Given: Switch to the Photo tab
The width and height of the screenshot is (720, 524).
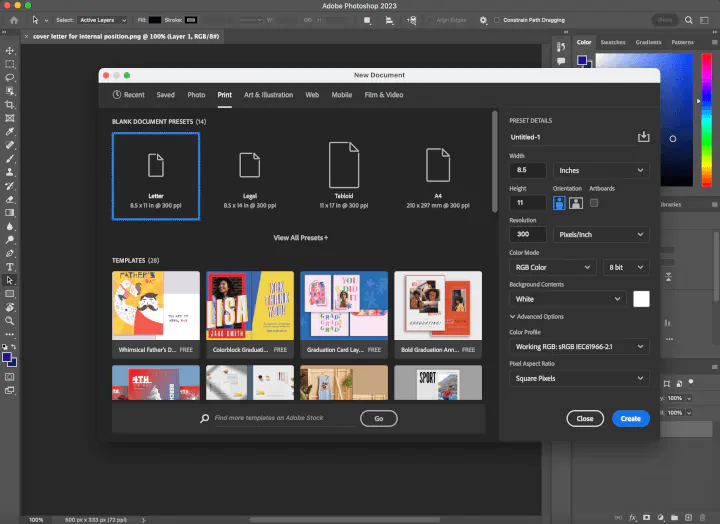Looking at the screenshot, I should [x=196, y=95].
